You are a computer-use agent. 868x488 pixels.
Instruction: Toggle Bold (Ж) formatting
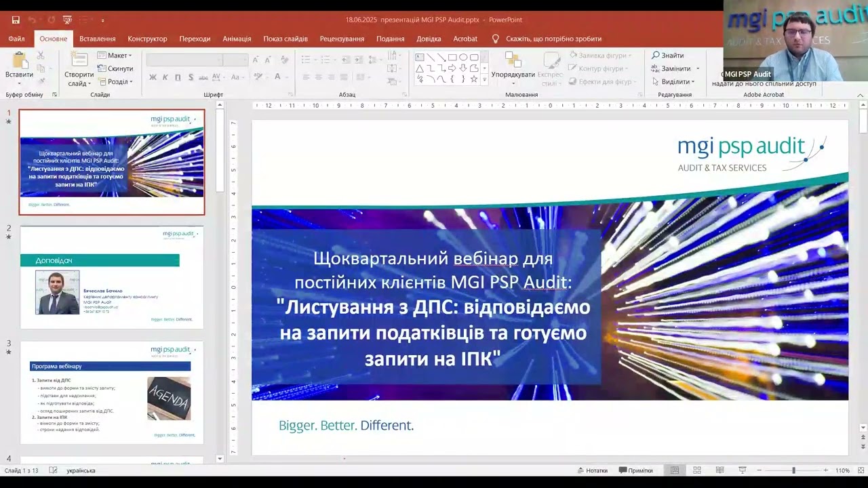point(153,77)
